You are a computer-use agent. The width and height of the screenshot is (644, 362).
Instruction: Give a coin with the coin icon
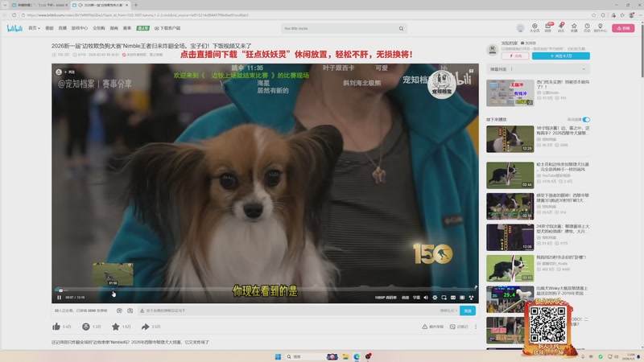point(86,327)
